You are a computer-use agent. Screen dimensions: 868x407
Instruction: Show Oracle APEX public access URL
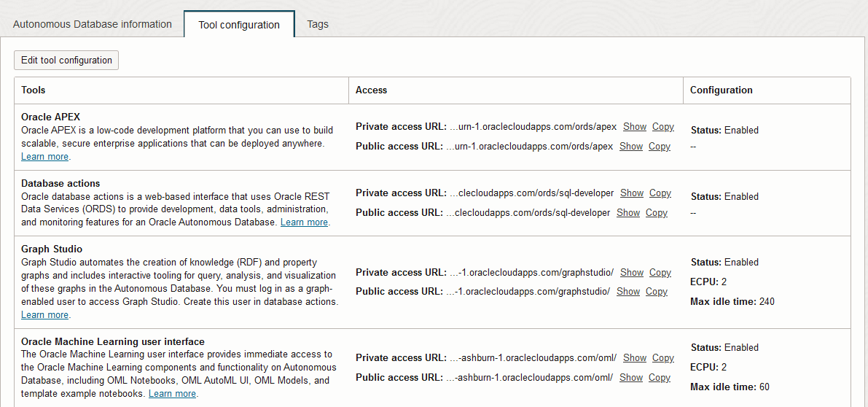point(631,147)
